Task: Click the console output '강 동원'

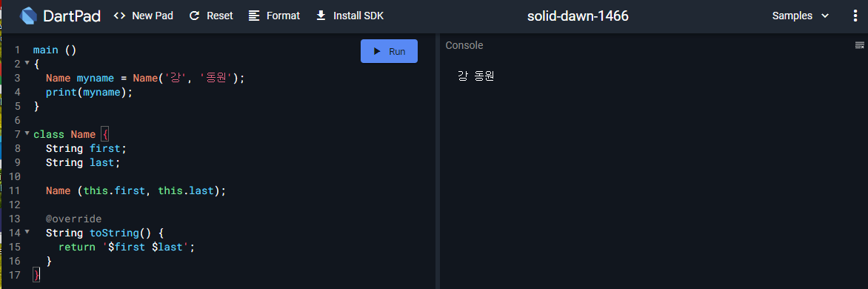Action: click(x=475, y=76)
